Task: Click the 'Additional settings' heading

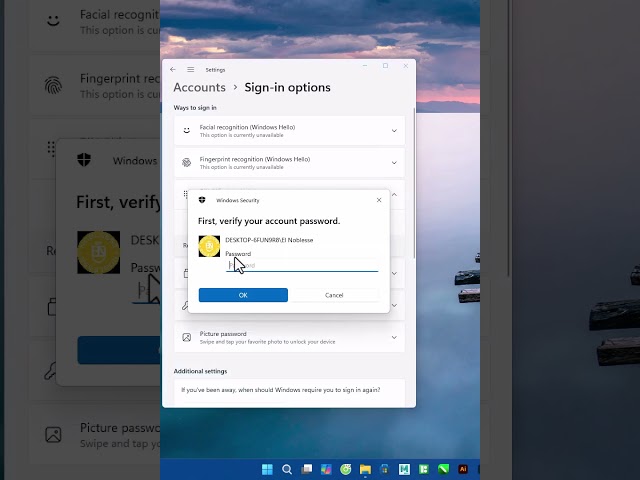Action: (x=200, y=371)
